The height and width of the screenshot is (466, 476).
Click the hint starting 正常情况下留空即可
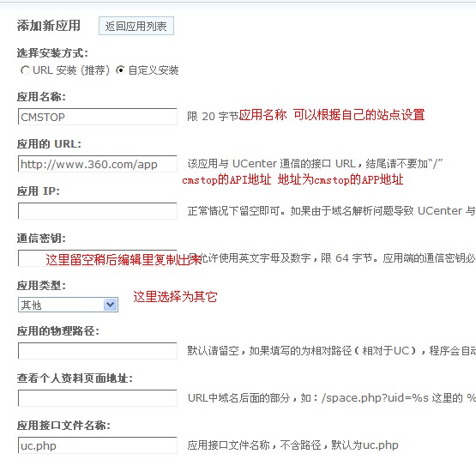click(x=332, y=211)
